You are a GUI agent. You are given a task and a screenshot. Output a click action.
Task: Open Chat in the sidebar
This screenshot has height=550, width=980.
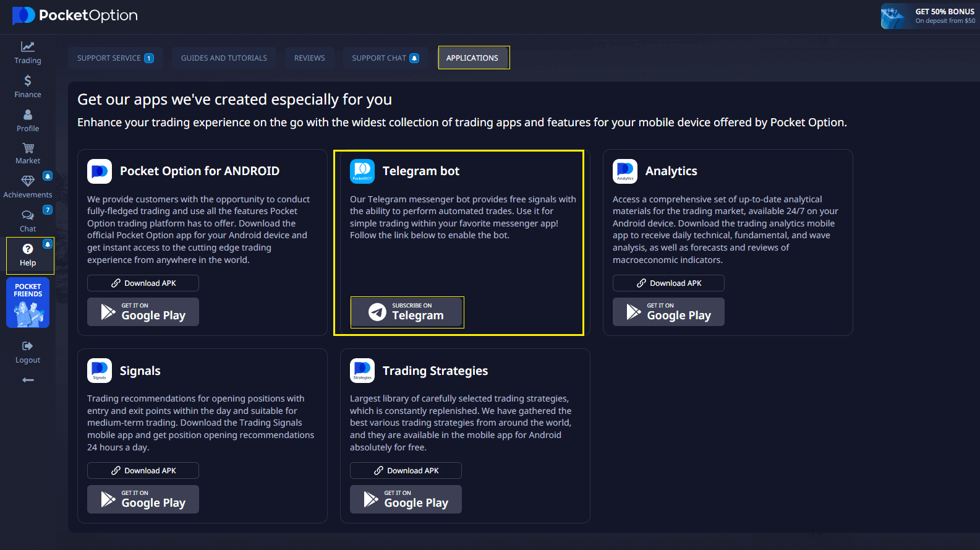28,220
